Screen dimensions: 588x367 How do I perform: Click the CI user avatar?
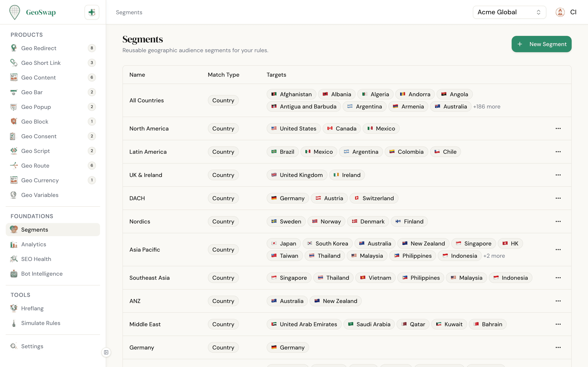560,12
